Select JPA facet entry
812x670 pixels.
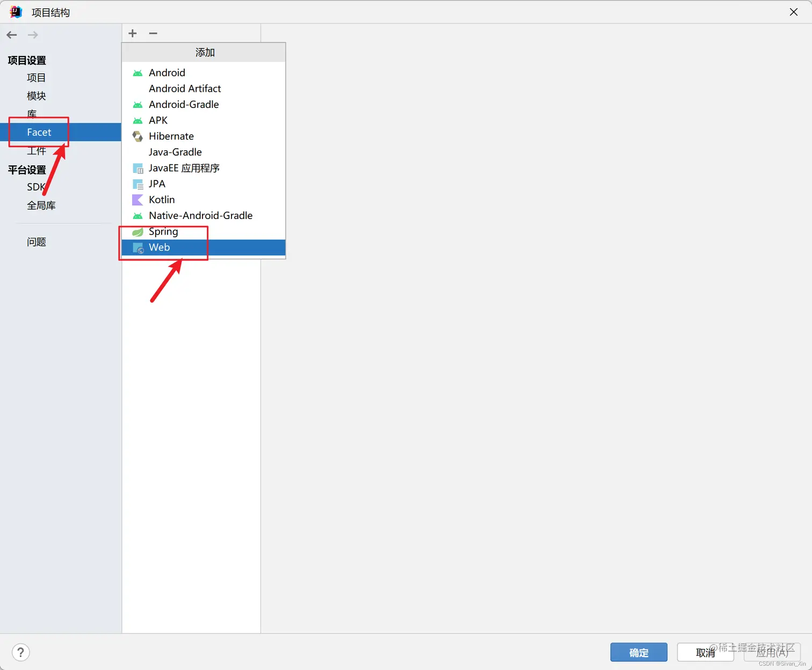(x=204, y=184)
